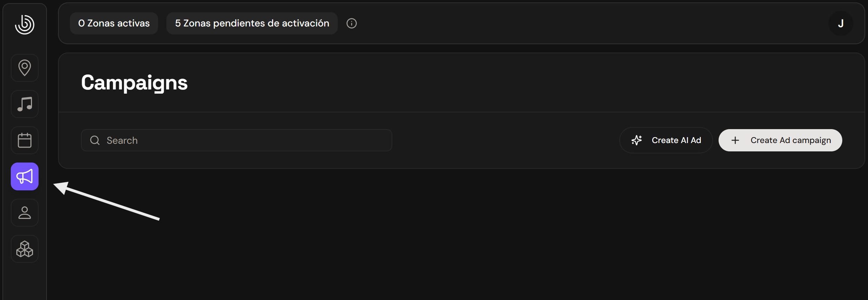Image resolution: width=868 pixels, height=300 pixels.
Task: Go to the music note section
Action: pos(25,104)
